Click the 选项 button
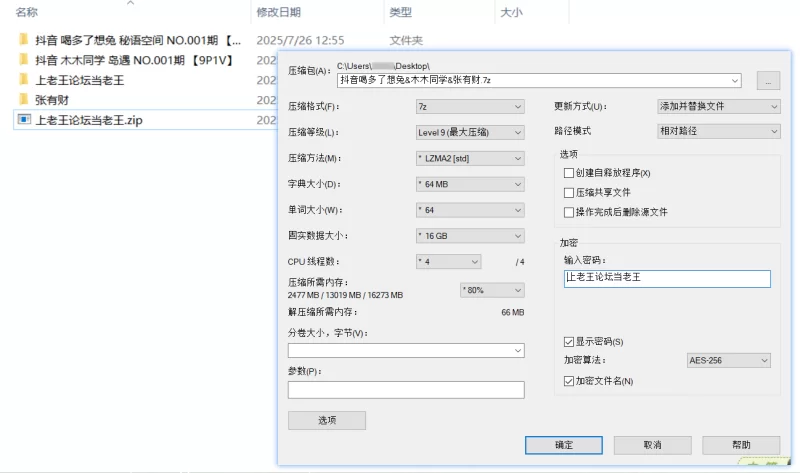Image resolution: width=800 pixels, height=473 pixels. [327, 420]
